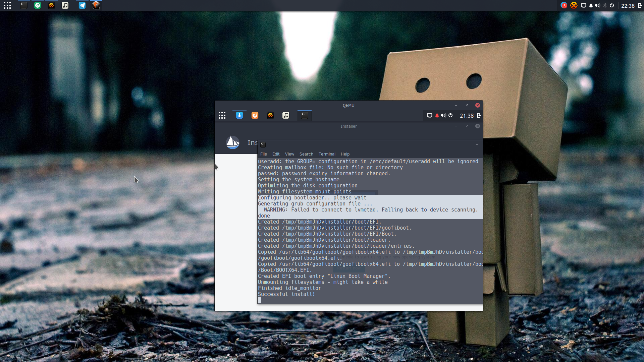Image resolution: width=644 pixels, height=362 pixels.
Task: Close the Installer window inside QEMU
Action: [x=478, y=126]
